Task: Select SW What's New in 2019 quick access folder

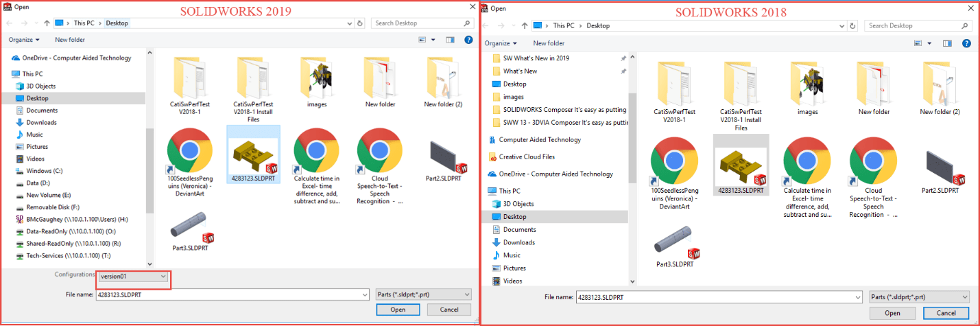Action: 530,58
